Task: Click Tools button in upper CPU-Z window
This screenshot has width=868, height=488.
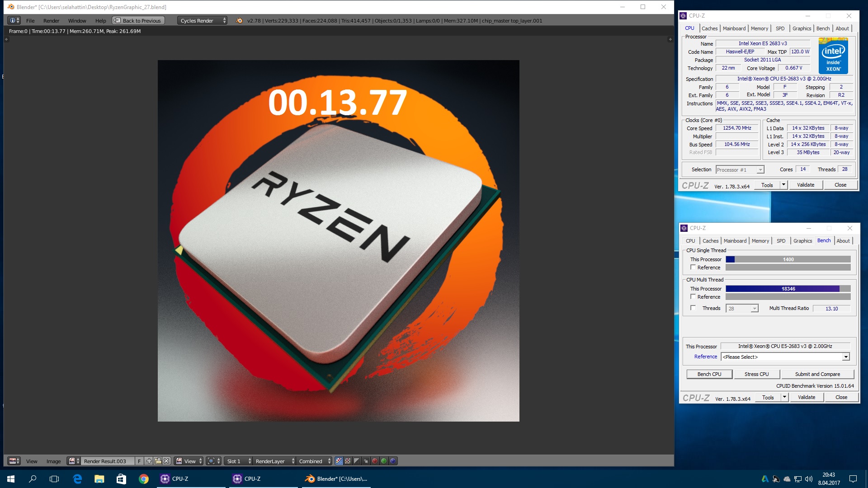Action: pos(767,185)
